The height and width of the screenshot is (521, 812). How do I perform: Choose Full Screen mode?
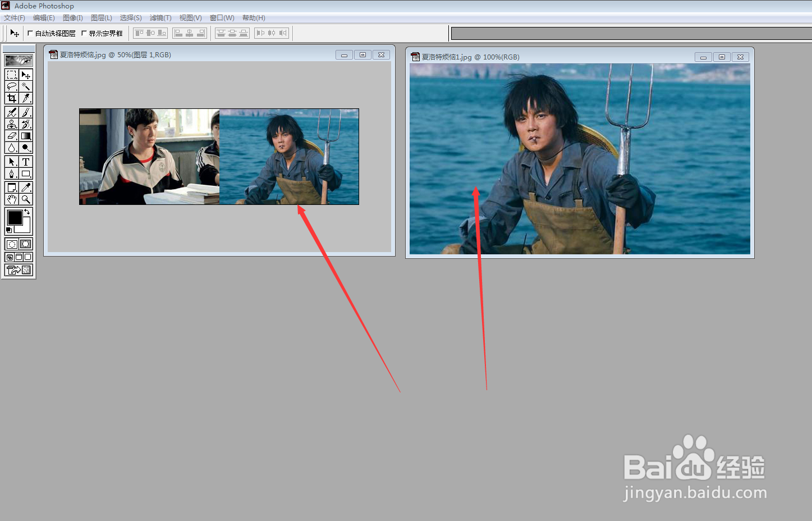pos(28,257)
